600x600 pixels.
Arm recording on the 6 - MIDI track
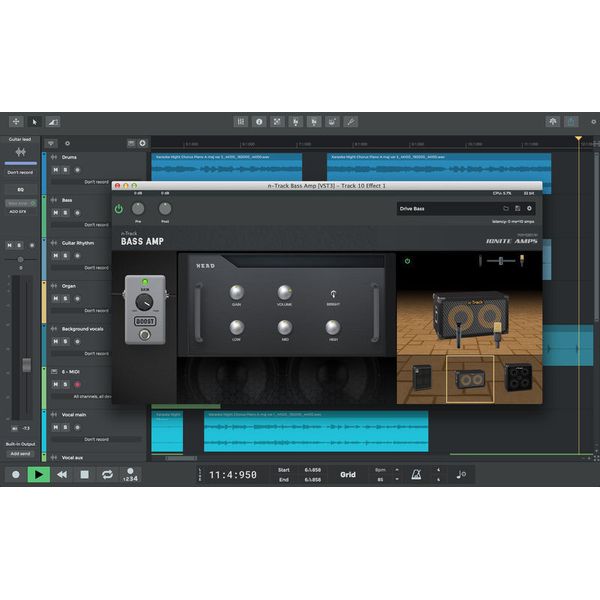point(77,384)
